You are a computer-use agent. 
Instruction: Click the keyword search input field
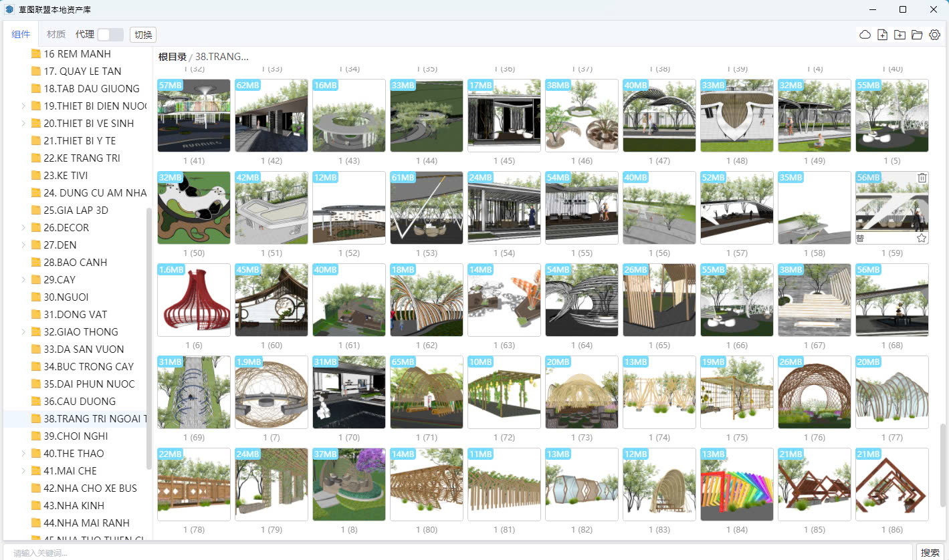pos(455,552)
